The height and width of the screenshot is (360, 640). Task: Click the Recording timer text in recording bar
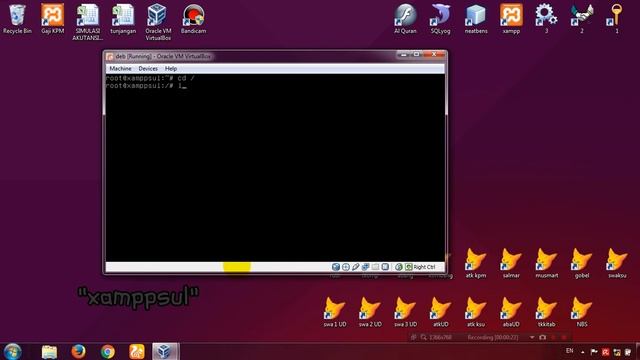(493, 338)
